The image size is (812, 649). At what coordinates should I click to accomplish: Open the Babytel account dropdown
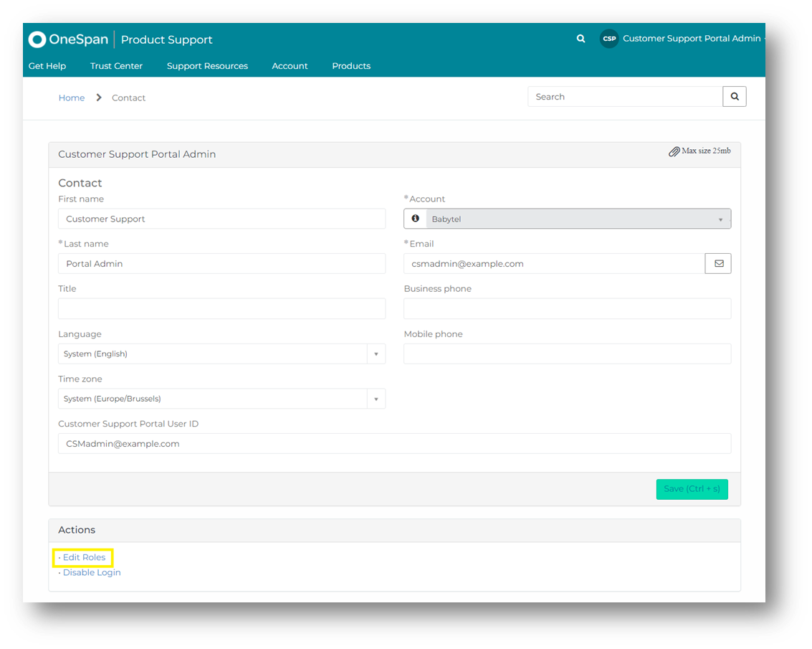tap(578, 219)
